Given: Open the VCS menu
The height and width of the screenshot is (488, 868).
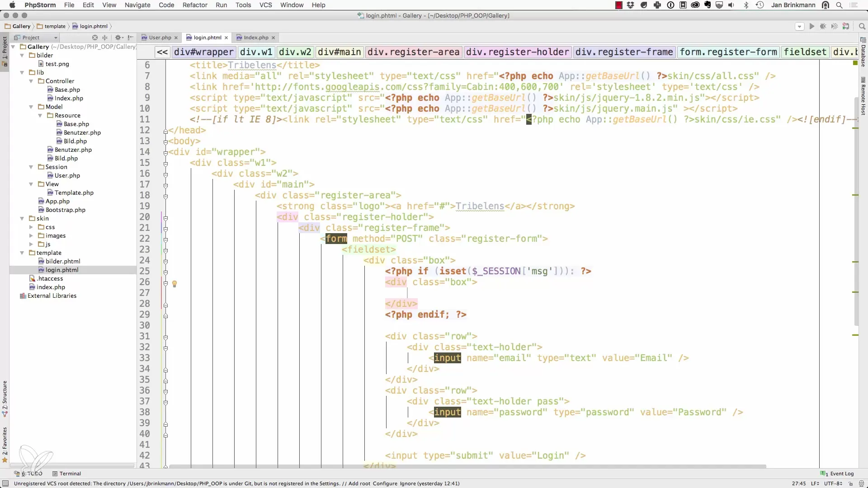Looking at the screenshot, I should click(266, 5).
